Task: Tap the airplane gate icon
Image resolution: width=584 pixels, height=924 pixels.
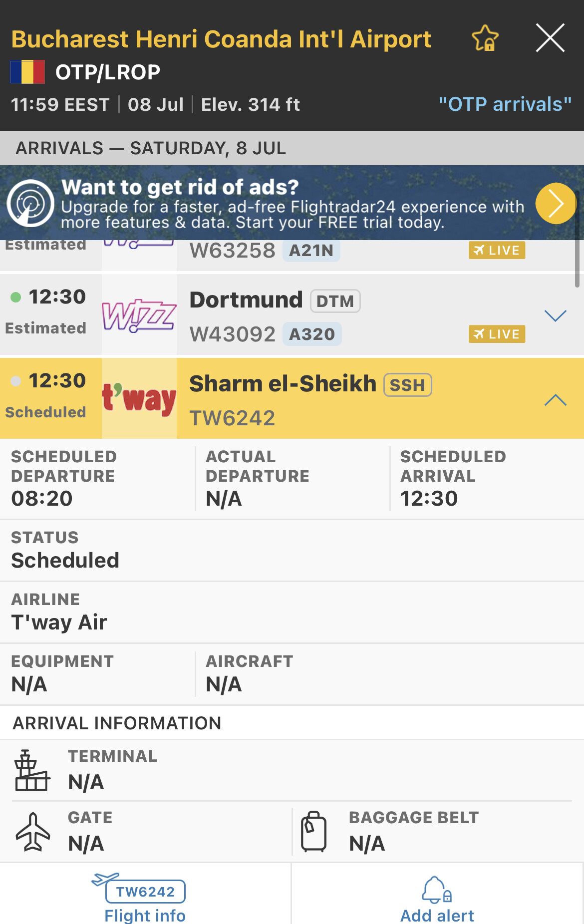Action: [x=33, y=832]
